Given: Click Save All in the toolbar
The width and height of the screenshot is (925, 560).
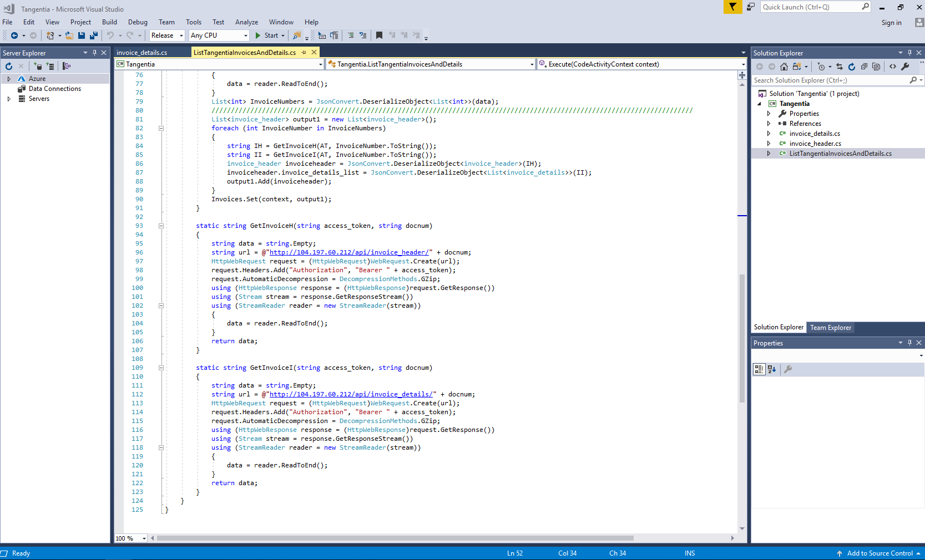Looking at the screenshot, I should [93, 35].
